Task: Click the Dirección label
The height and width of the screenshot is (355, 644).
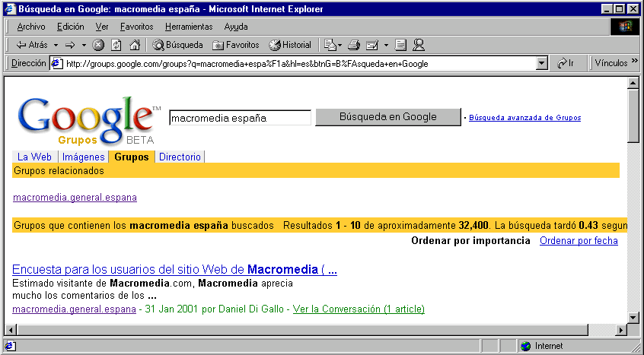Action: pyautogui.click(x=28, y=63)
